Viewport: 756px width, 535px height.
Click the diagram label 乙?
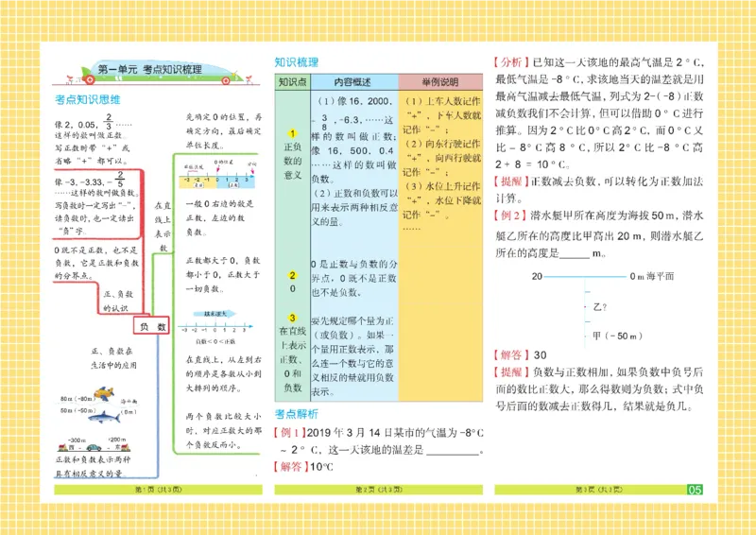(600, 307)
